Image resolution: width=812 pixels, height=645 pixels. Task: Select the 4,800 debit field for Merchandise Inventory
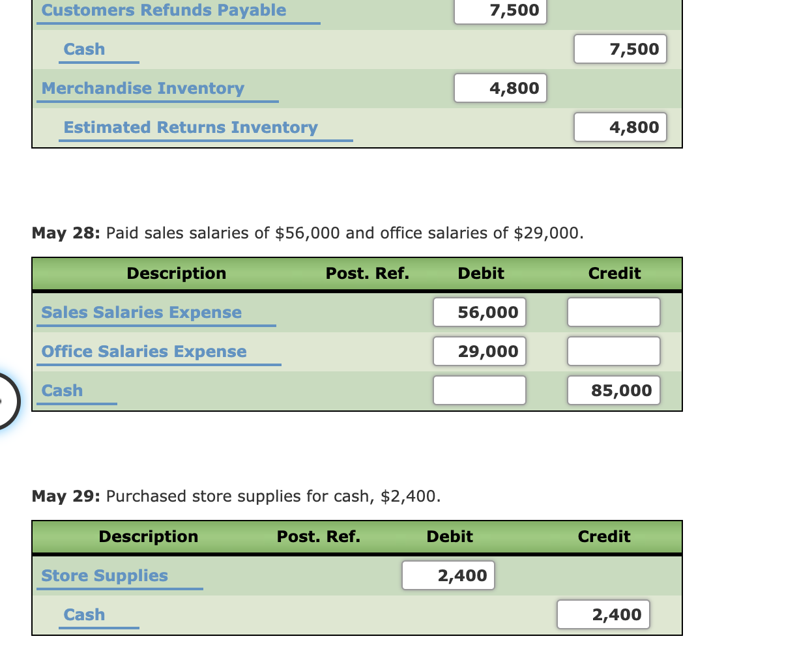tap(500, 88)
